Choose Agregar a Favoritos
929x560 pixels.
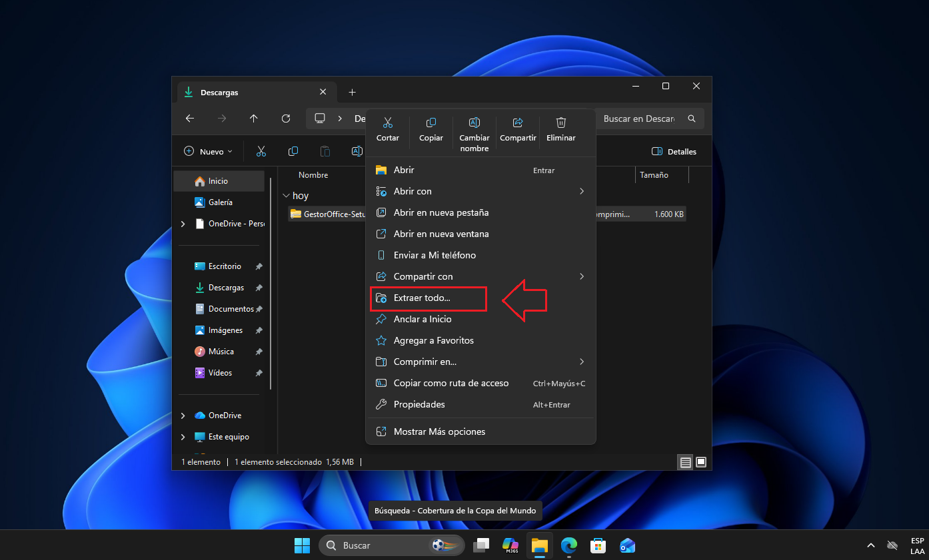480,340
